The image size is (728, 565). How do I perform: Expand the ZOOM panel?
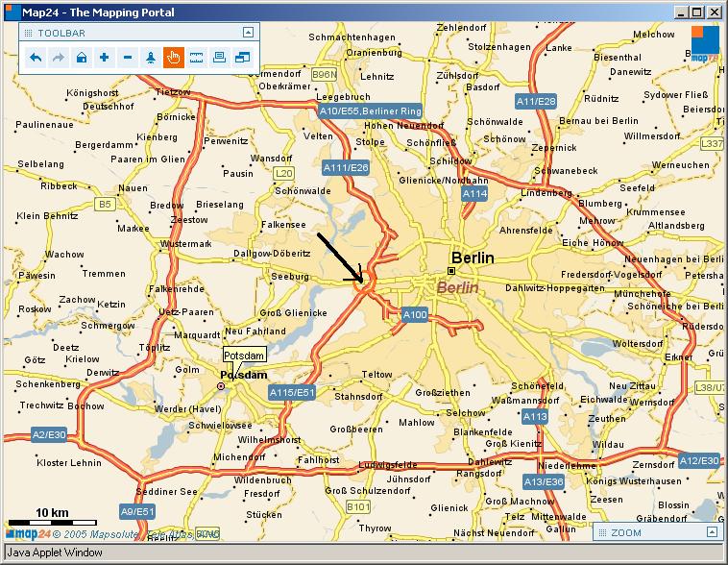tap(711, 531)
